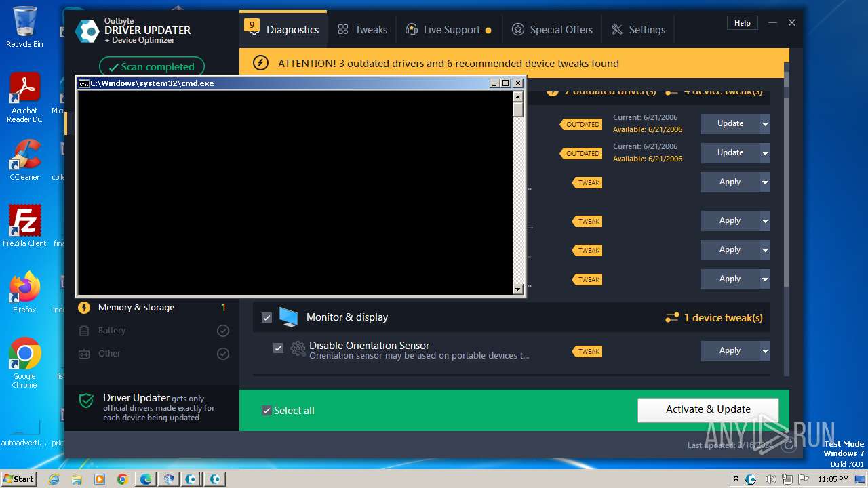Launch Acrobat Reader DC shortcut
The width and height of the screenshot is (868, 488).
24,98
